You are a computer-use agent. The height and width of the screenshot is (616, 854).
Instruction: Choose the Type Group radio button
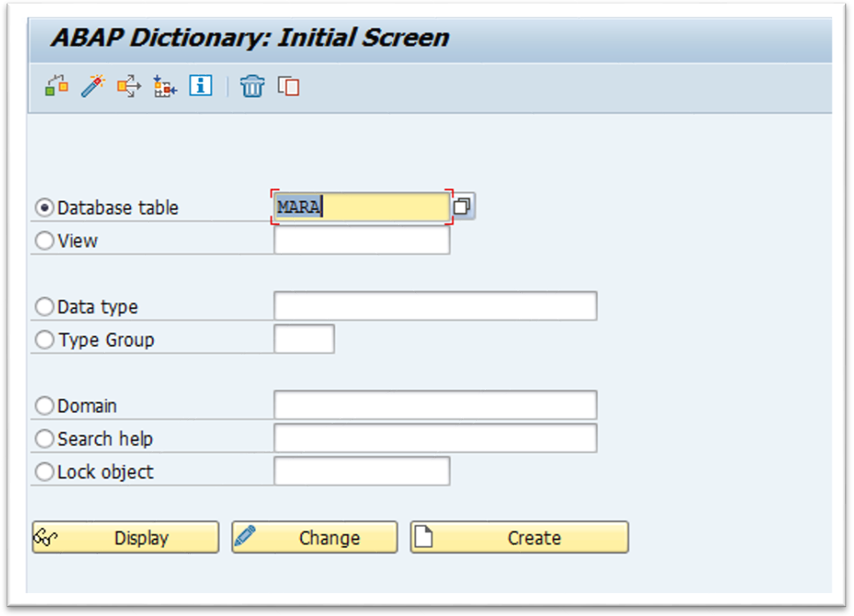click(44, 340)
